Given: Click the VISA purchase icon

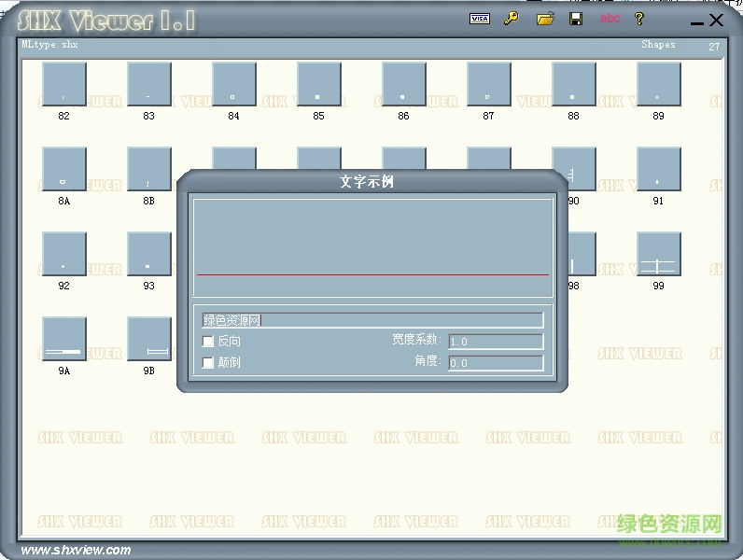Looking at the screenshot, I should click(x=479, y=19).
